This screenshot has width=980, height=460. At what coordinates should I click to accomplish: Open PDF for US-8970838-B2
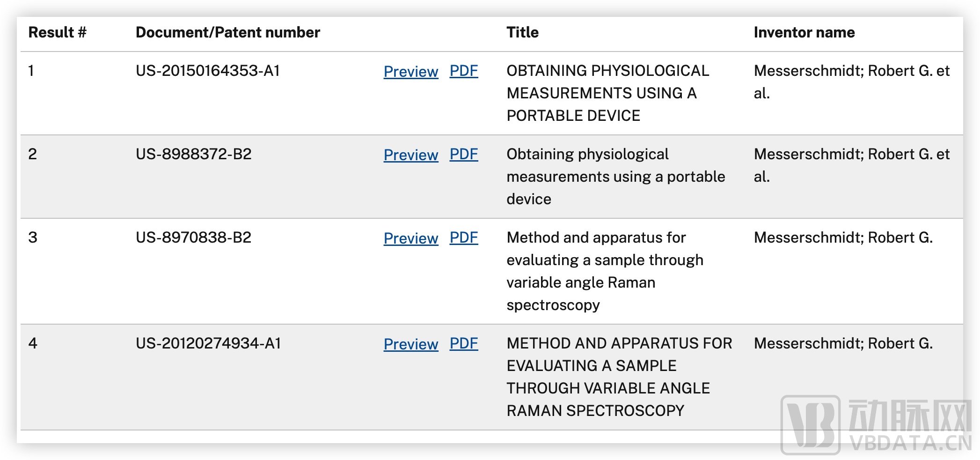[463, 237]
